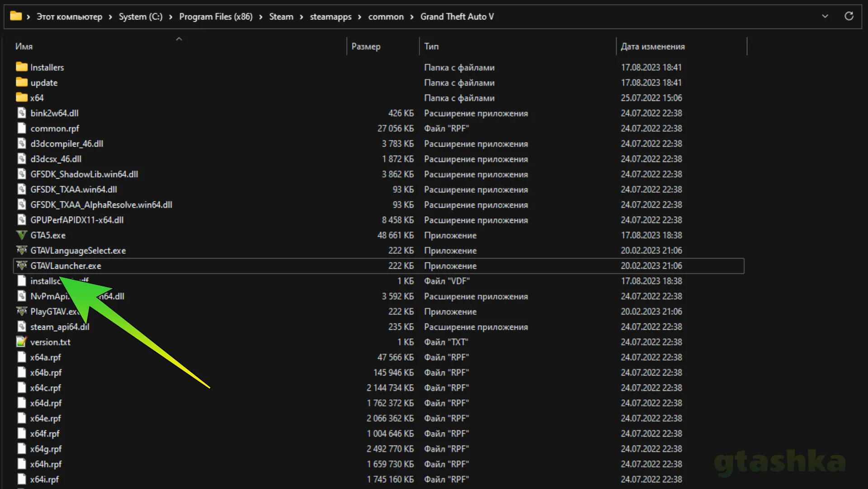Select the x64h.rpf file name
The image size is (868, 489).
click(x=46, y=464)
